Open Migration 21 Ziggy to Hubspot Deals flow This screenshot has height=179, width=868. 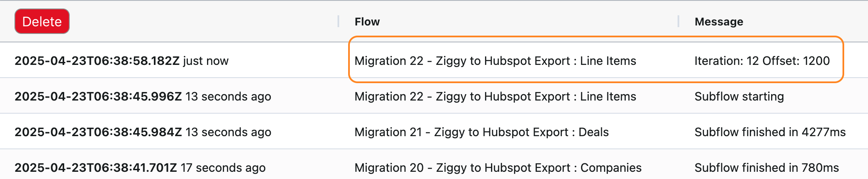click(x=482, y=132)
